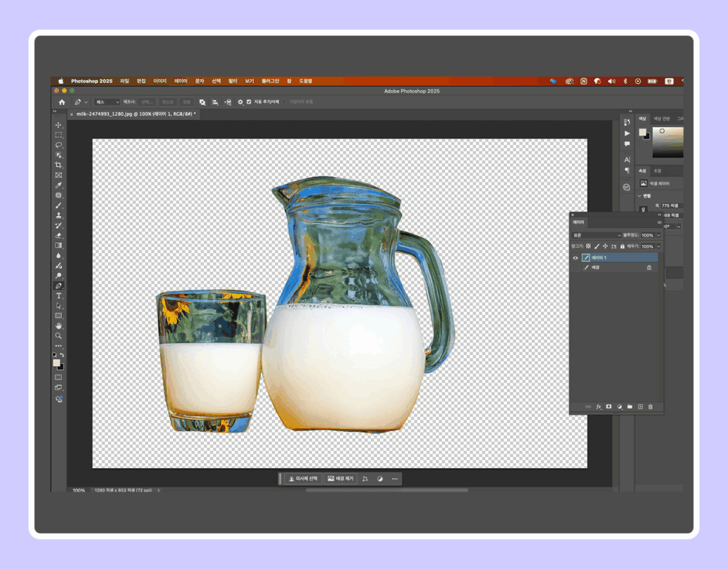Open path alignment options
This screenshot has width=728, height=569.
click(x=215, y=102)
